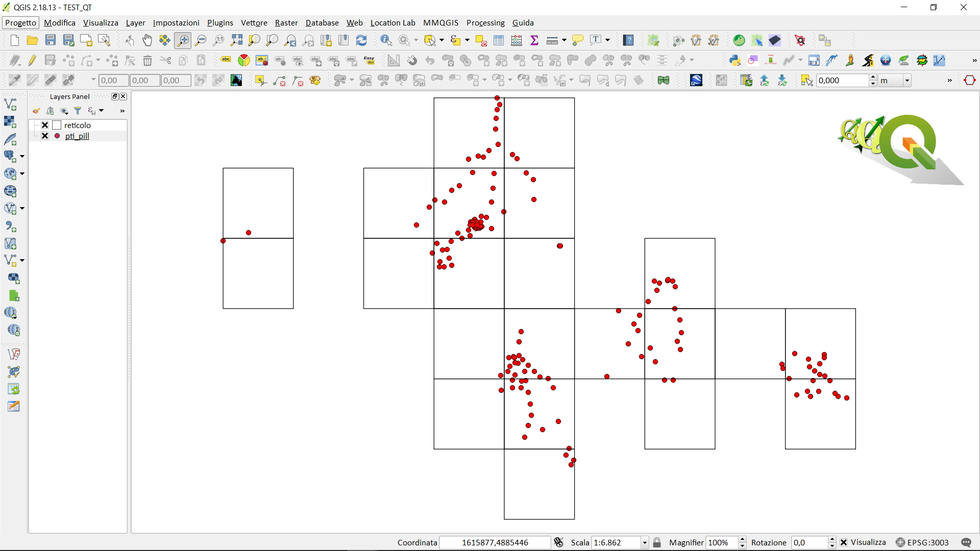Click the Zoom In magnifier tool
The height and width of the screenshot is (551, 980).
[183, 40]
